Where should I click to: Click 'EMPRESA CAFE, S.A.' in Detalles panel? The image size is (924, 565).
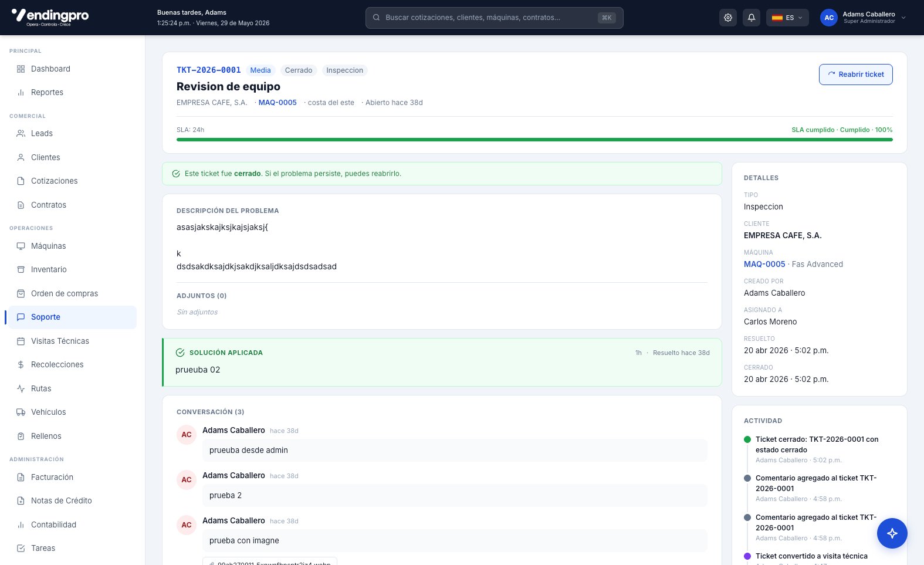783,236
